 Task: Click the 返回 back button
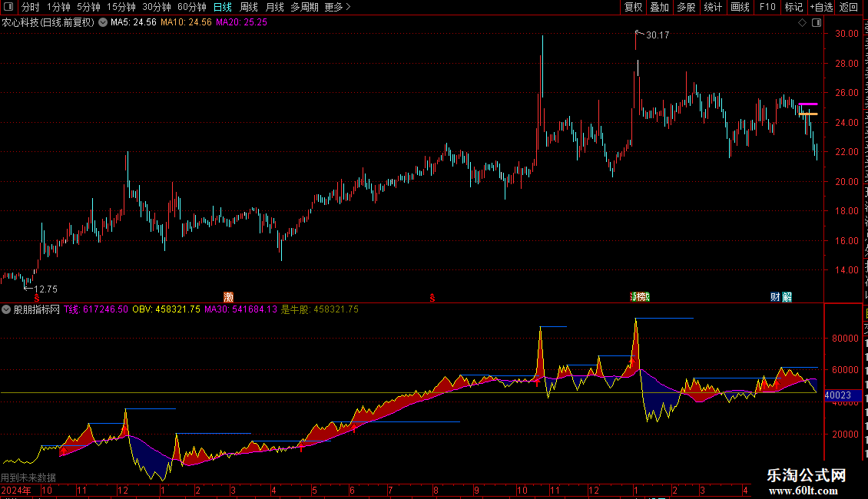pyautogui.click(x=849, y=7)
